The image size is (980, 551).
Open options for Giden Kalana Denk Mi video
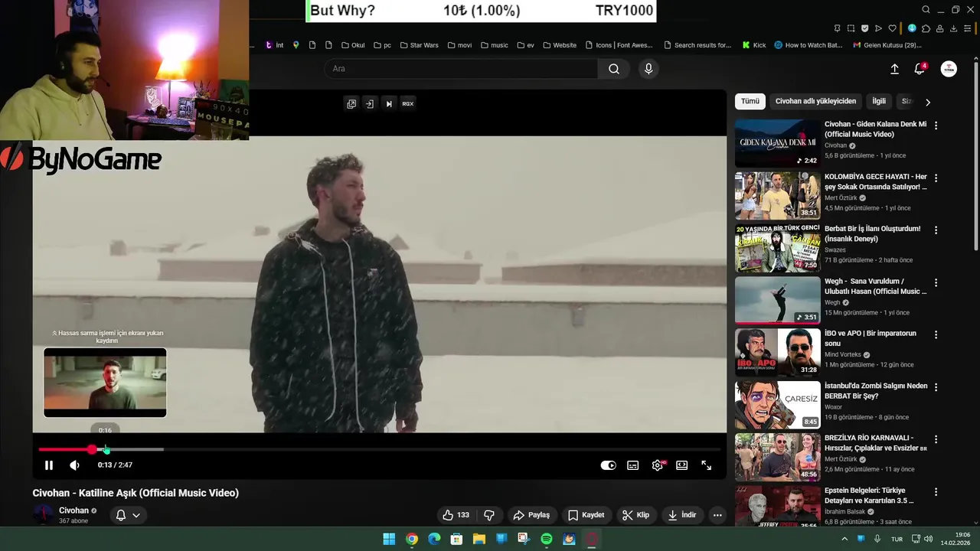[936, 126]
